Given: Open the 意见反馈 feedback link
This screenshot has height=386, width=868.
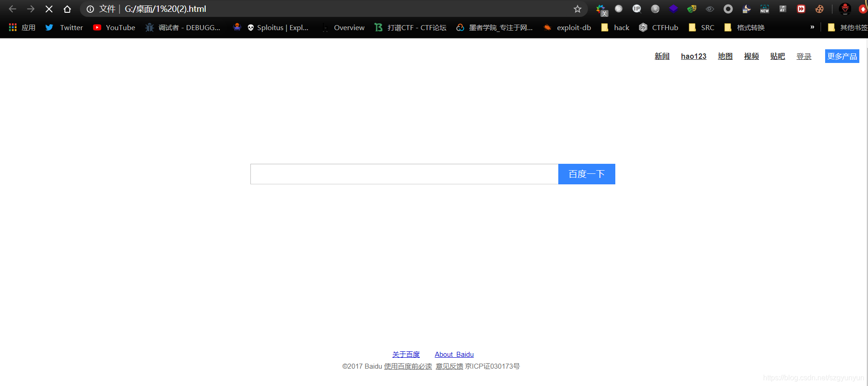Looking at the screenshot, I should tap(449, 366).
